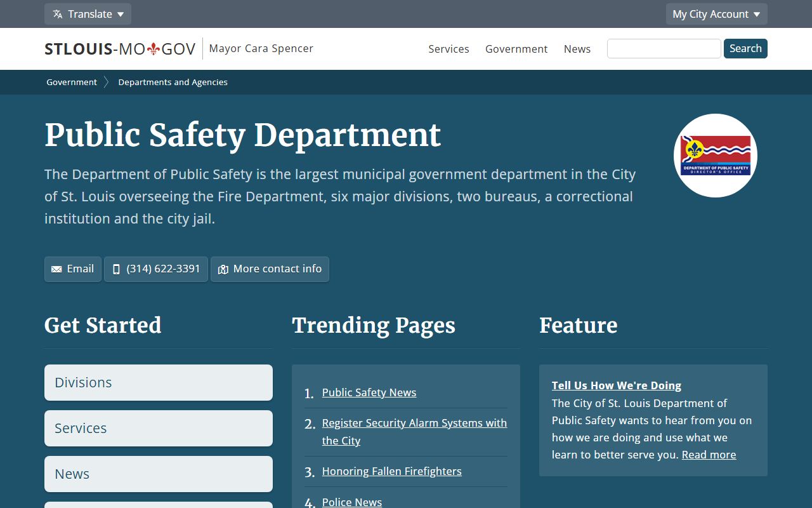The width and height of the screenshot is (812, 508).
Task: Click the fleur-de-lis icon in site logo
Action: 153,49
